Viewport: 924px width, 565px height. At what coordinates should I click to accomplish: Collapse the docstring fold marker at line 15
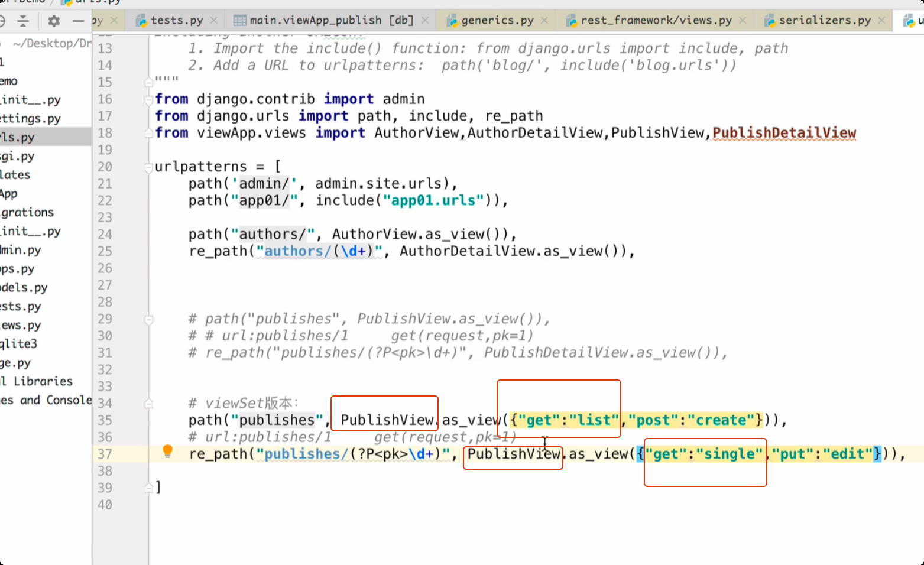coord(149,82)
